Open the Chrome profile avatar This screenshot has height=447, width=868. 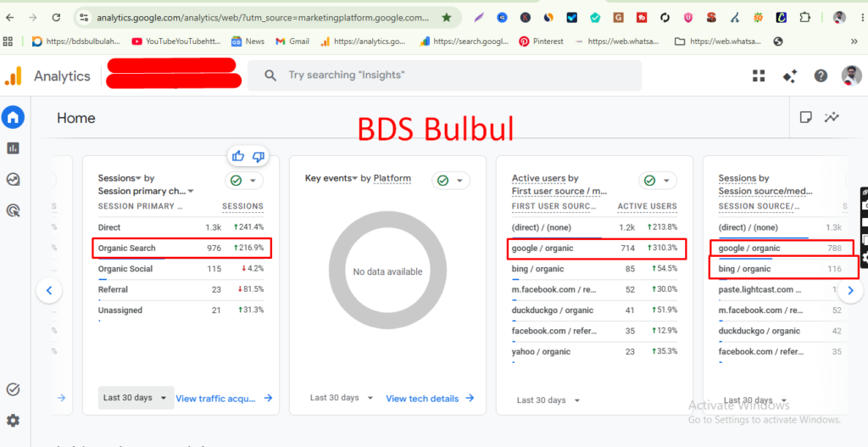click(840, 18)
